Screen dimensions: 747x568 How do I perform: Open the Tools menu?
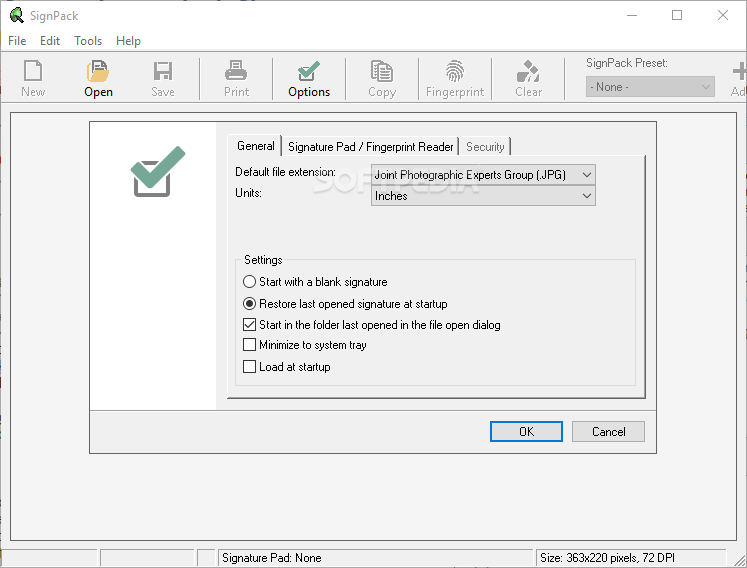point(88,41)
